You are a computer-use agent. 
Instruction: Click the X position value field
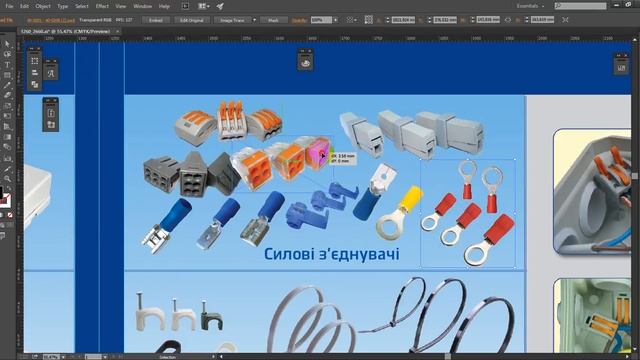(403, 20)
